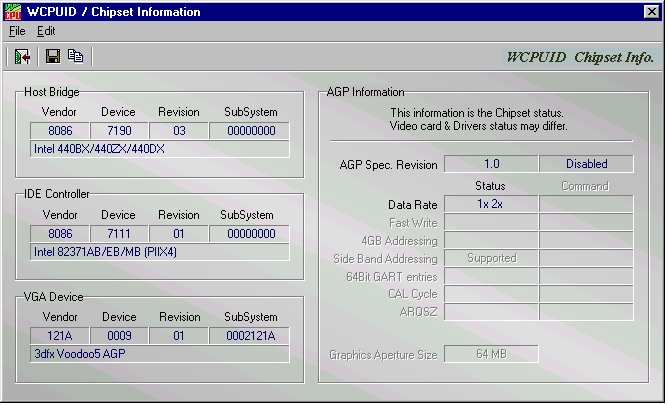Click Graphics Aperture Size 64 MB field
The width and height of the screenshot is (668, 405).
[x=491, y=354]
